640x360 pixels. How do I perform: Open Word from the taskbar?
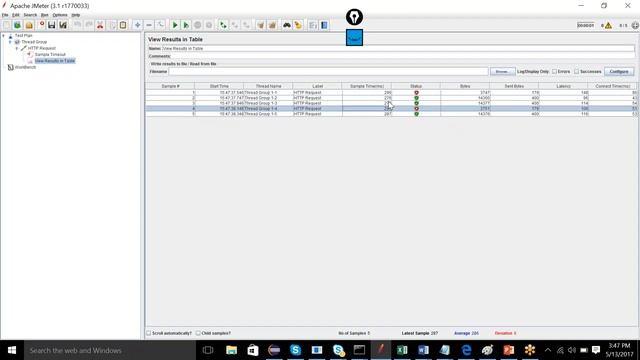click(423, 350)
